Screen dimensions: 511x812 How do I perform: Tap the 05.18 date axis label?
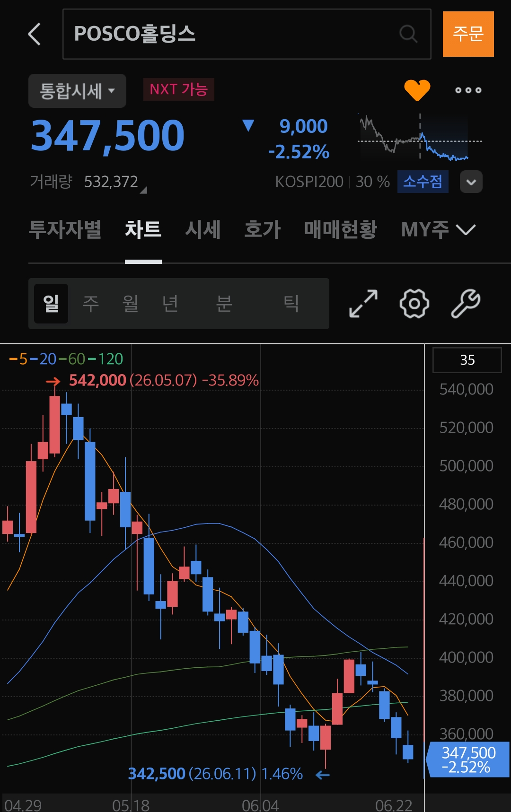tap(131, 805)
